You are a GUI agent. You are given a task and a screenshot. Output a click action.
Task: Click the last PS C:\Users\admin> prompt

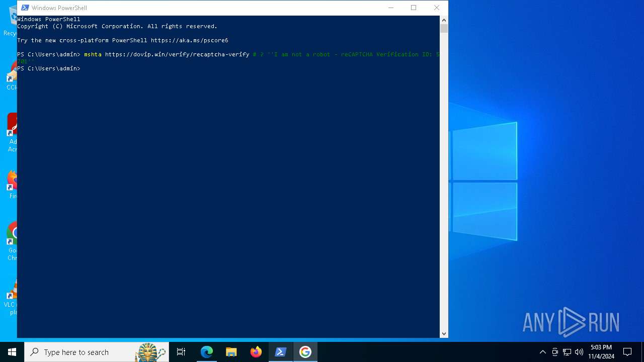click(49, 68)
